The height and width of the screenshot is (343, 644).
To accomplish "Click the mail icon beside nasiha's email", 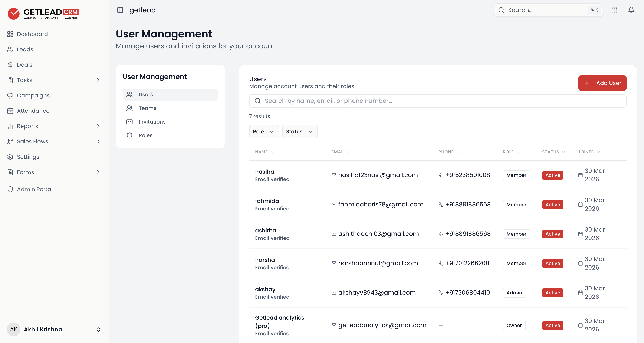I will 334,175.
